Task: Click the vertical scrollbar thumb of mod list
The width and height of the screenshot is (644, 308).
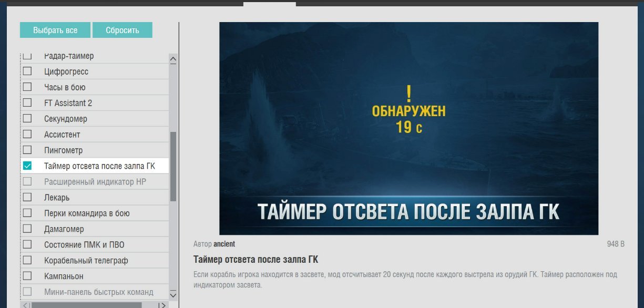Action: click(x=173, y=166)
